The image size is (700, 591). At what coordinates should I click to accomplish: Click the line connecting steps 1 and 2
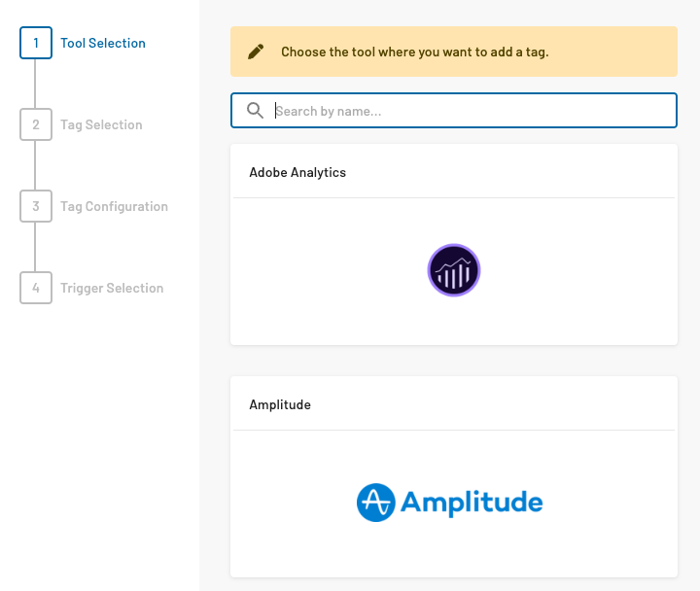pyautogui.click(x=36, y=84)
